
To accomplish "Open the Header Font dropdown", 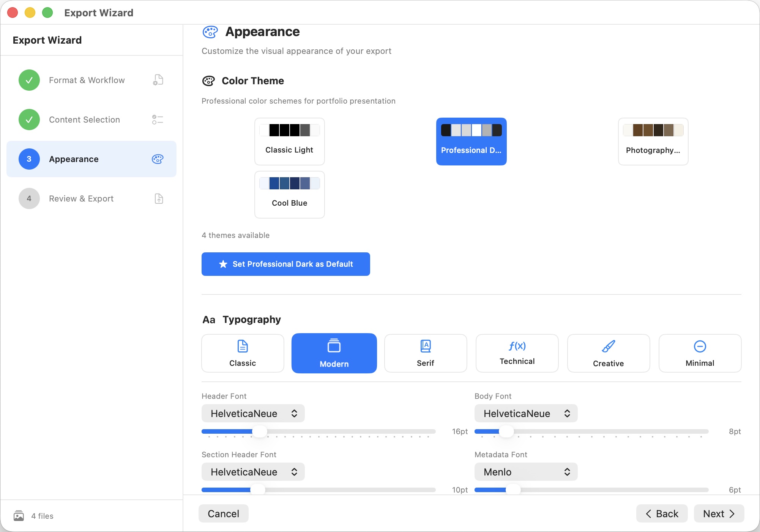I will pyautogui.click(x=253, y=413).
